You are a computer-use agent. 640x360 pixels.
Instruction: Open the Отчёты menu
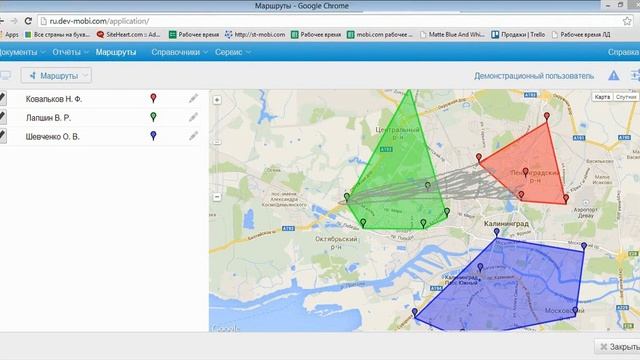[70, 52]
